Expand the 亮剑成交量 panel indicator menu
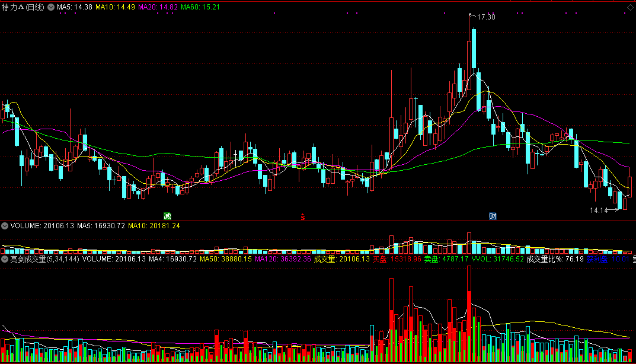Image resolution: width=636 pixels, height=364 pixels. click(x=5, y=259)
